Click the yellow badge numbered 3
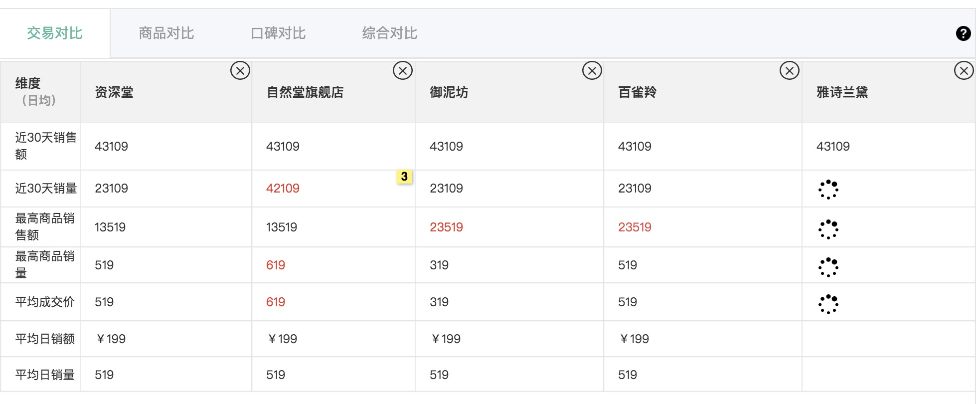 click(404, 177)
